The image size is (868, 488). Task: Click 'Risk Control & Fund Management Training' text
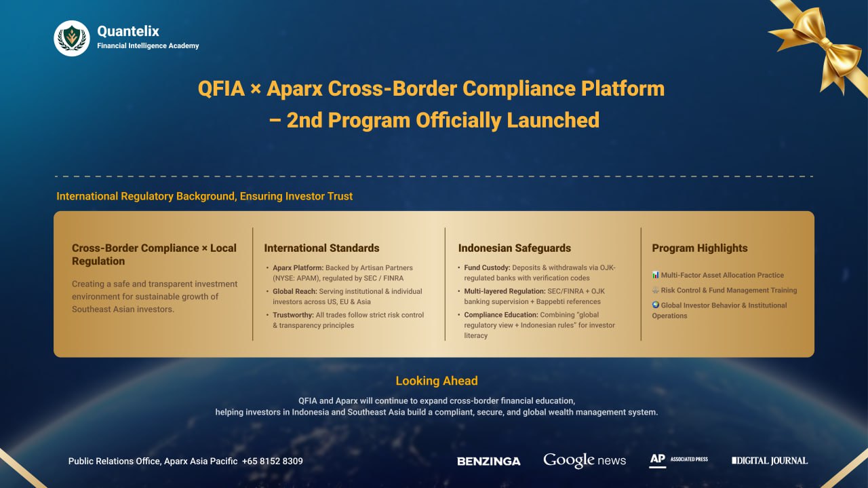729,290
